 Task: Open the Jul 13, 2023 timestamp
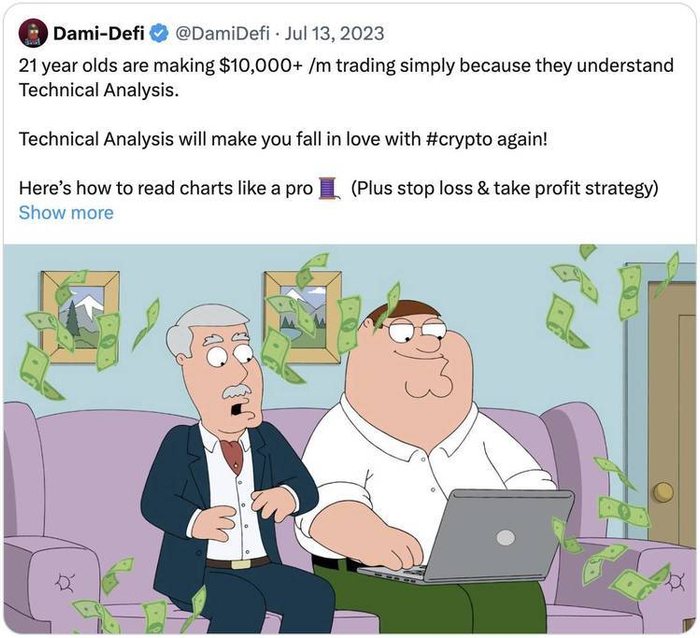coord(334,33)
